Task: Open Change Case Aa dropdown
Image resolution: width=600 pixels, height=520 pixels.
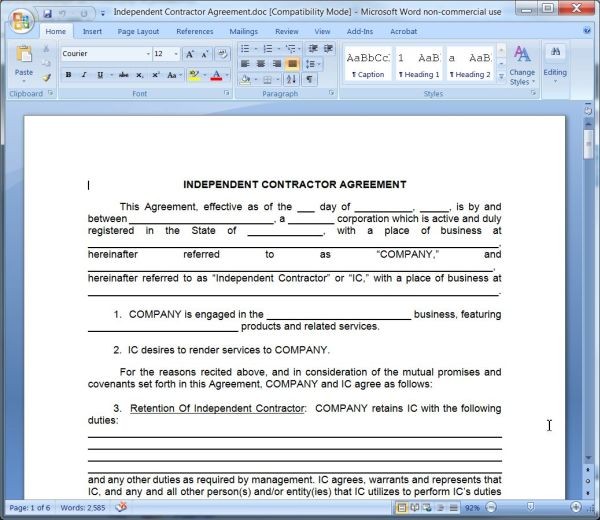Action: [x=174, y=75]
